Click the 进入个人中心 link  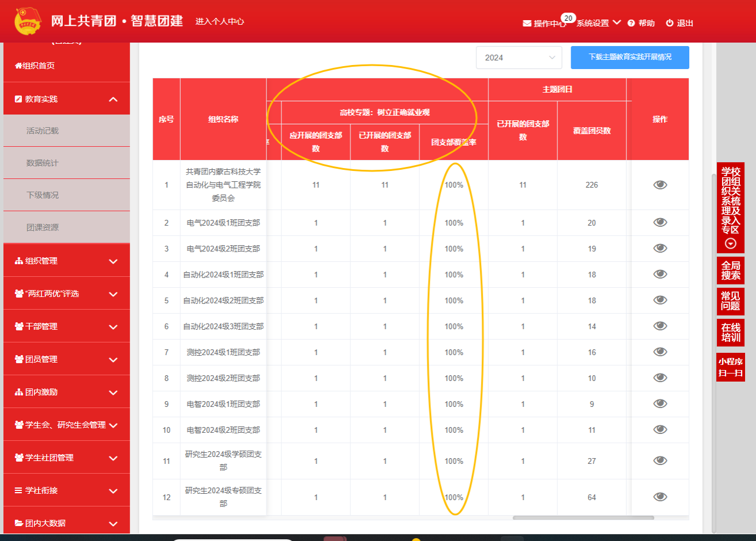pos(220,21)
